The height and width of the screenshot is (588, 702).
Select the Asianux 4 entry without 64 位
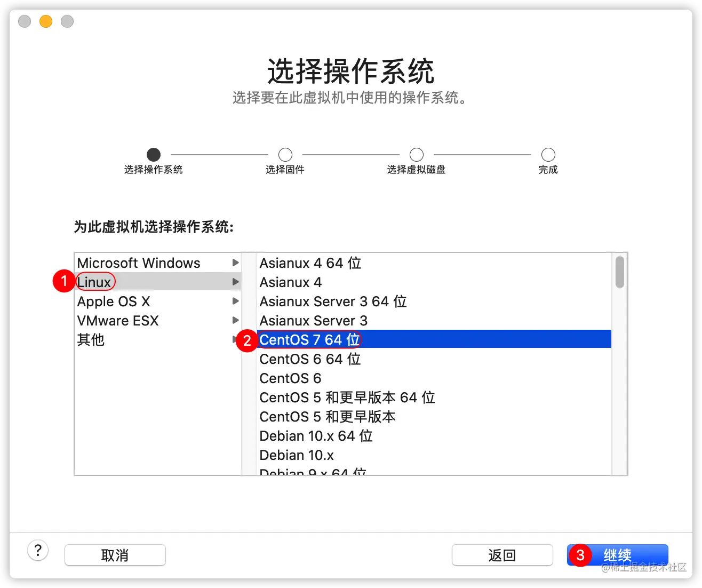pyautogui.click(x=434, y=282)
